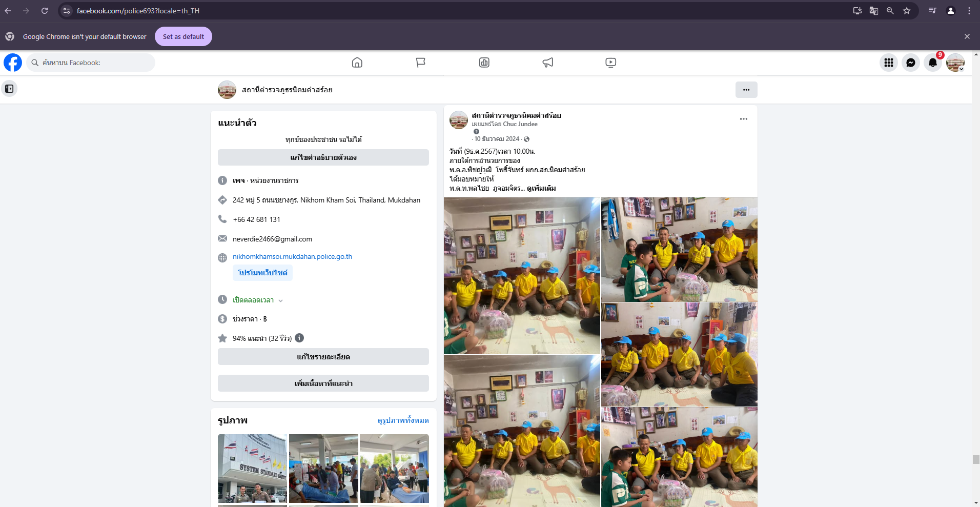The width and height of the screenshot is (980, 507).
Task: Open account menu from profile picture
Action: coord(955,63)
